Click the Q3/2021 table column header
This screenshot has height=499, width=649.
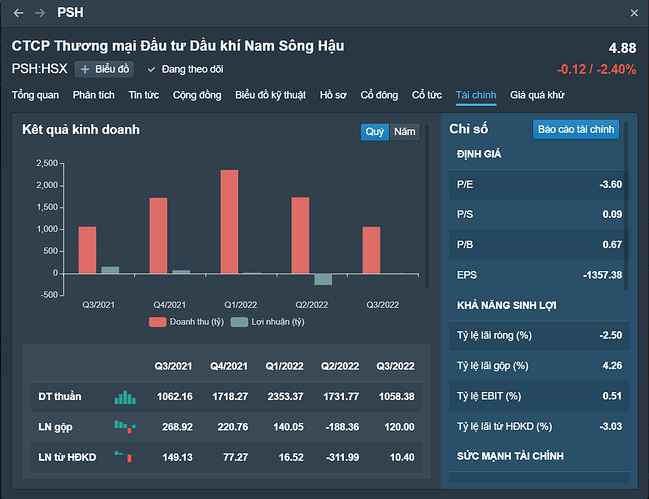pyautogui.click(x=173, y=366)
